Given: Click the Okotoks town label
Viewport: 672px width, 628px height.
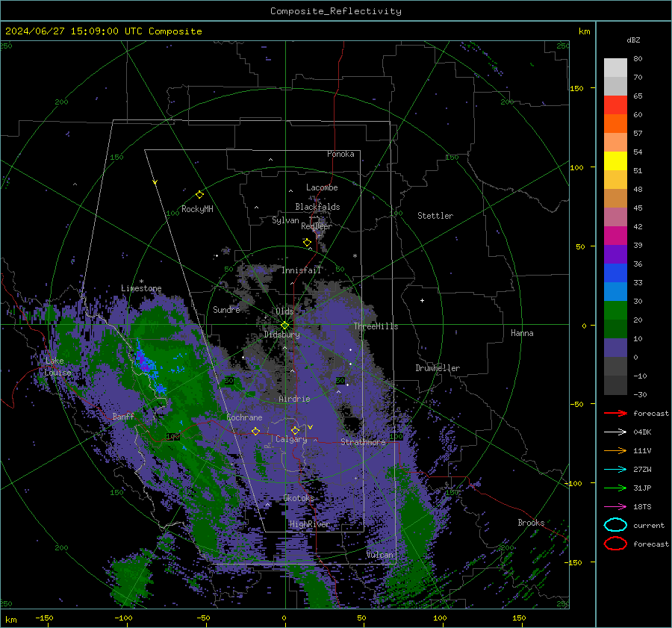Looking at the screenshot, I should click(x=299, y=498).
